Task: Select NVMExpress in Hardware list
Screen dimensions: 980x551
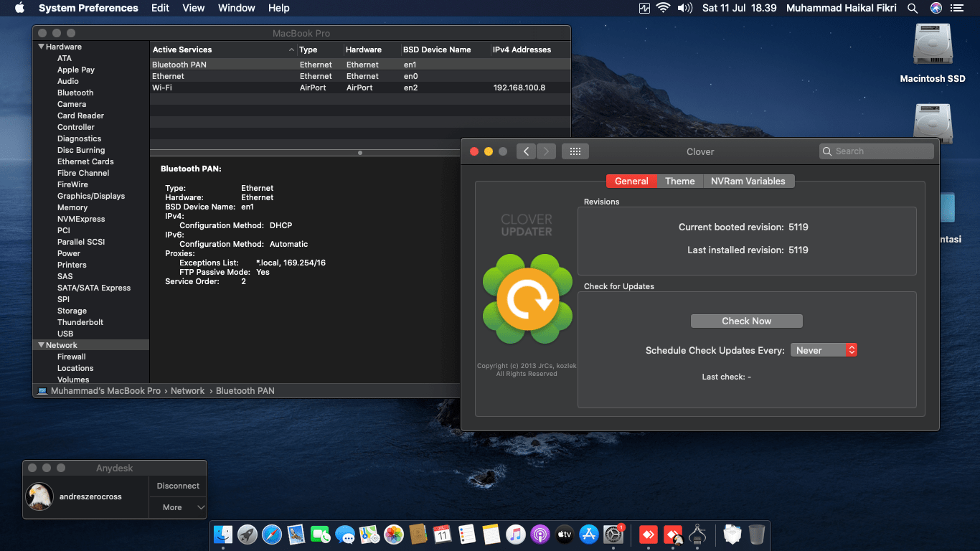Action: click(x=81, y=219)
